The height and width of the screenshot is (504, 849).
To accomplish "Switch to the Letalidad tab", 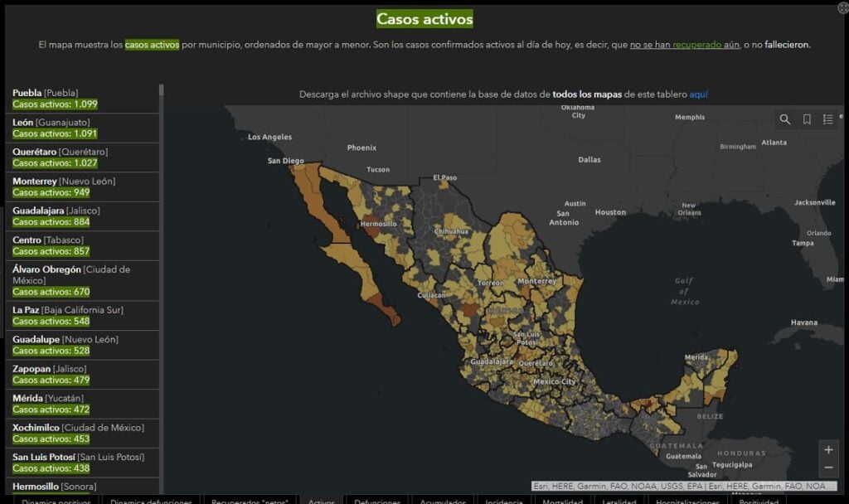I will [x=619, y=501].
